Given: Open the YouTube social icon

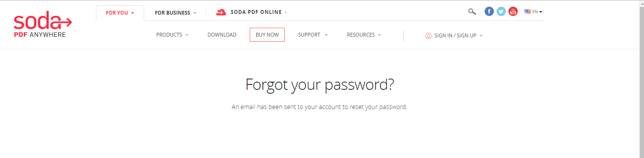Looking at the screenshot, I should pos(513,12).
